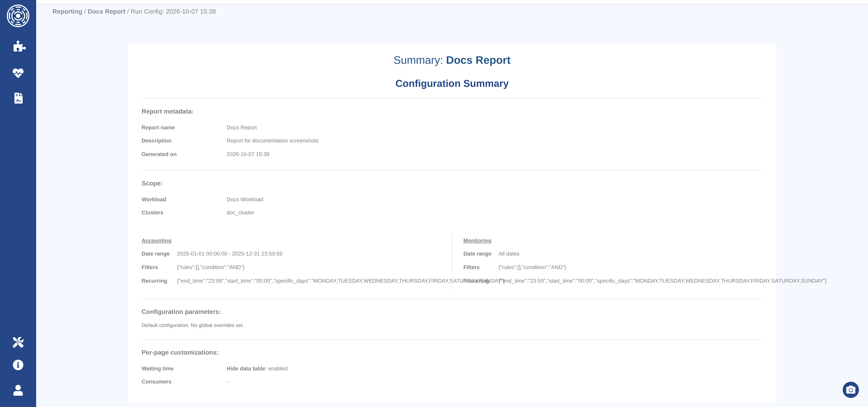This screenshot has height=407, width=868.
Task: Select the Monitoring 'All dates' value
Action: [509, 254]
